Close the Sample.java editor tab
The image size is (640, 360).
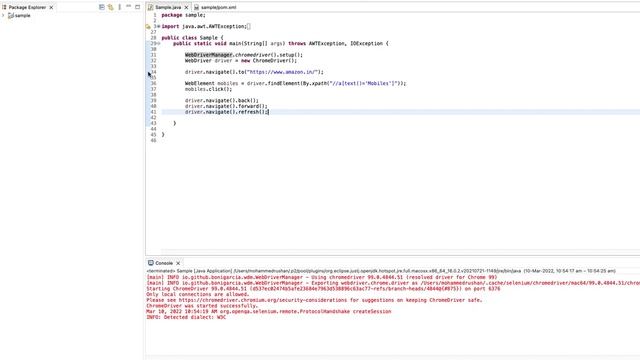186,7
